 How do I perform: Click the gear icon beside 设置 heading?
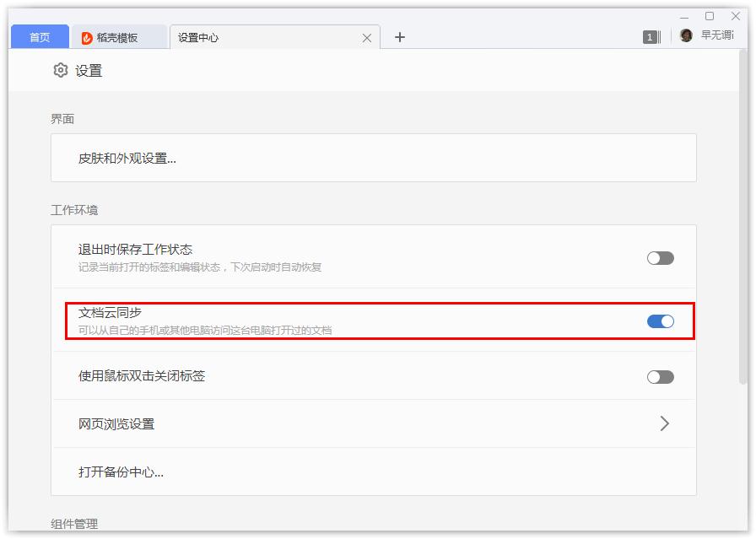(58, 71)
